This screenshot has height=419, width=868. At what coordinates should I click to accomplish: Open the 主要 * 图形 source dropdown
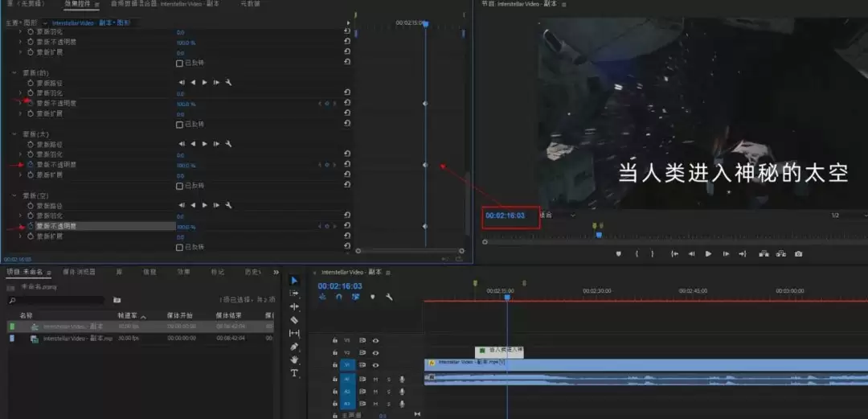(x=45, y=23)
